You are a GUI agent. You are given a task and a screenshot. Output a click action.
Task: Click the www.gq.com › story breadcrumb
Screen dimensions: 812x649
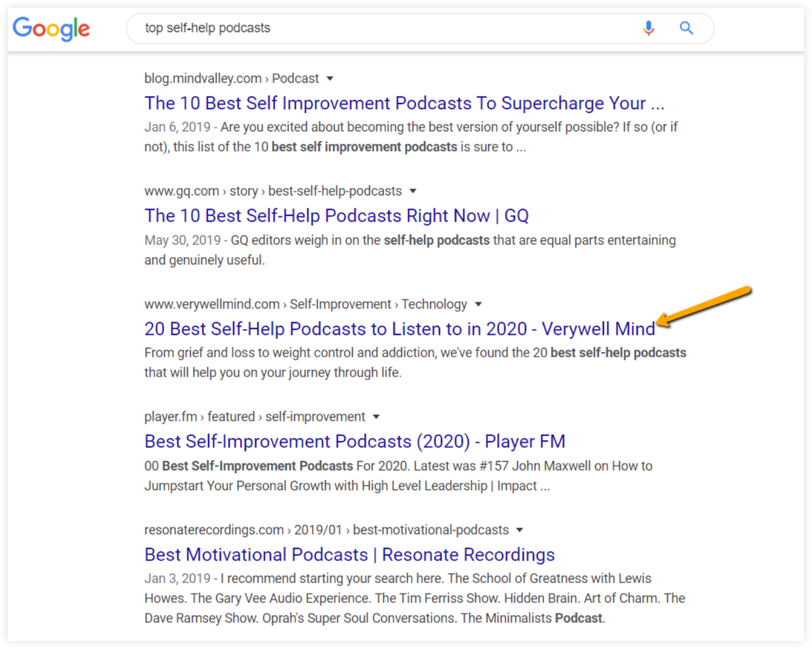point(273,191)
